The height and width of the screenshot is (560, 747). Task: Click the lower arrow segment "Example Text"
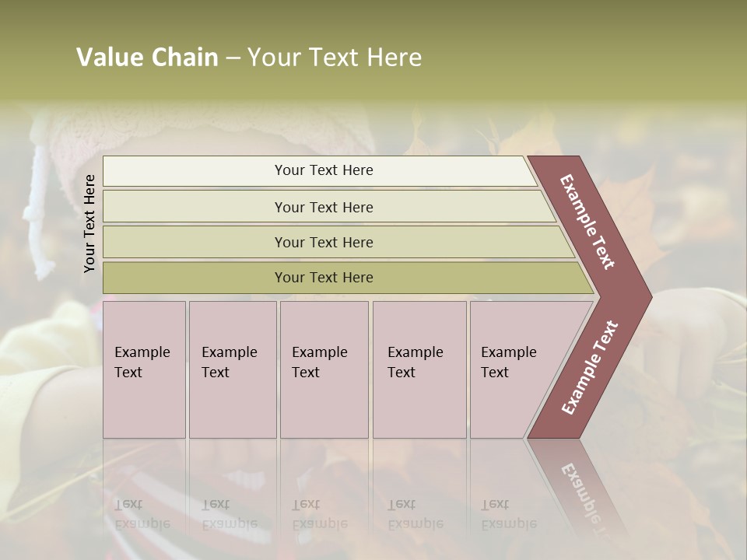[x=590, y=367]
